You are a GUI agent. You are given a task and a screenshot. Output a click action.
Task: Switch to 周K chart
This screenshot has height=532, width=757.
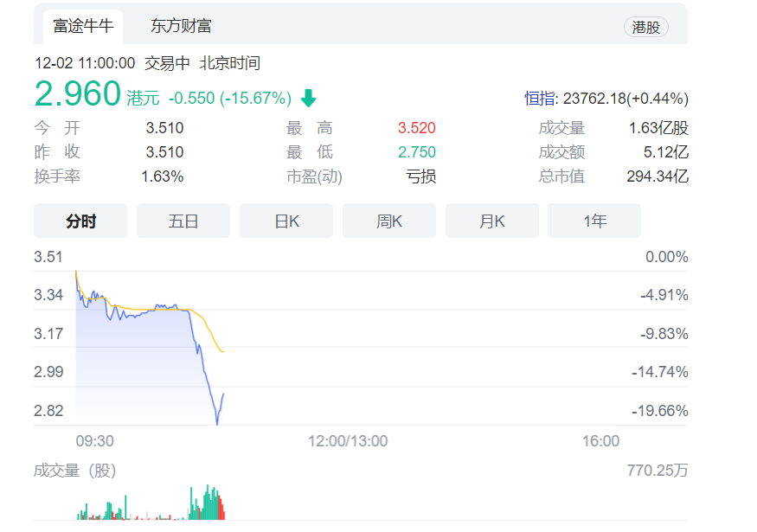(389, 221)
